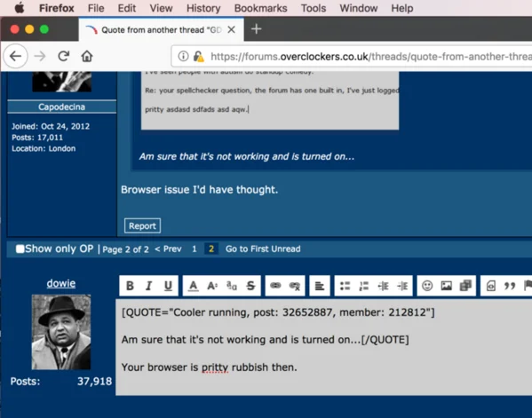Reload the current page
This screenshot has height=418, width=532.
(x=63, y=56)
